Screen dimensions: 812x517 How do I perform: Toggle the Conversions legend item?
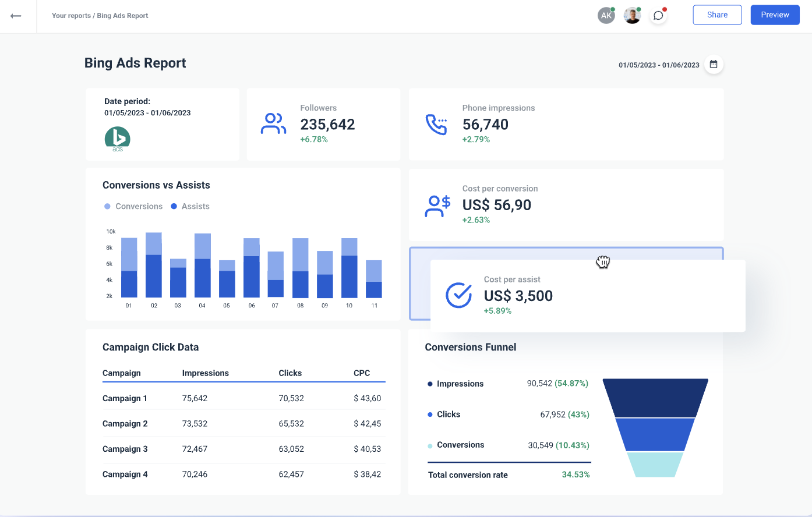point(133,207)
